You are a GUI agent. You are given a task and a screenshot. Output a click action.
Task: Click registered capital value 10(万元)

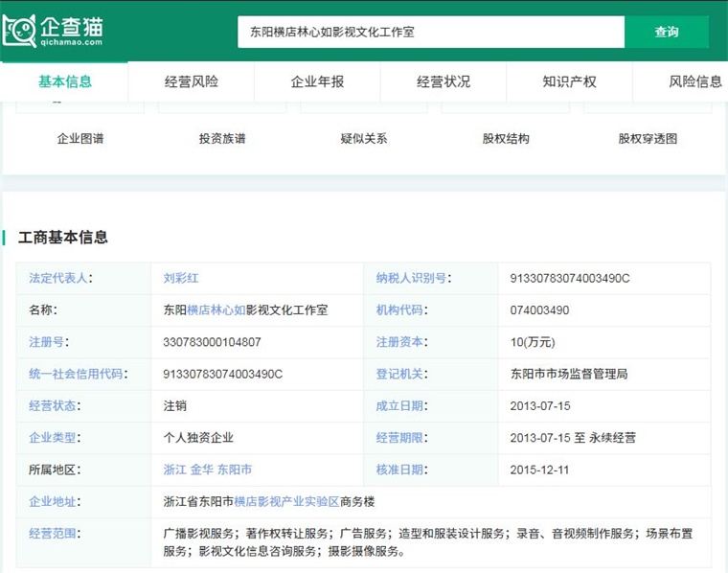pos(533,342)
